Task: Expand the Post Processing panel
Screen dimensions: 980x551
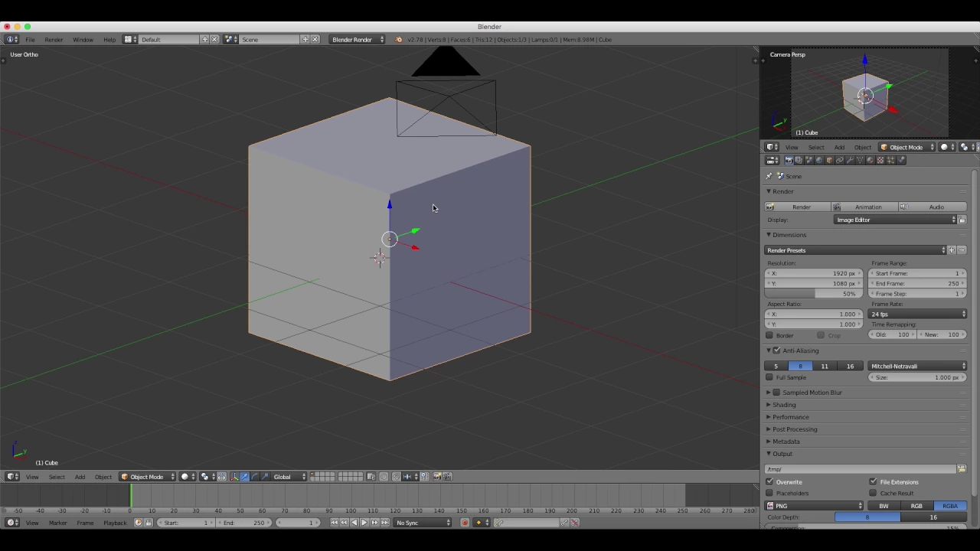Action: pyautogui.click(x=794, y=429)
